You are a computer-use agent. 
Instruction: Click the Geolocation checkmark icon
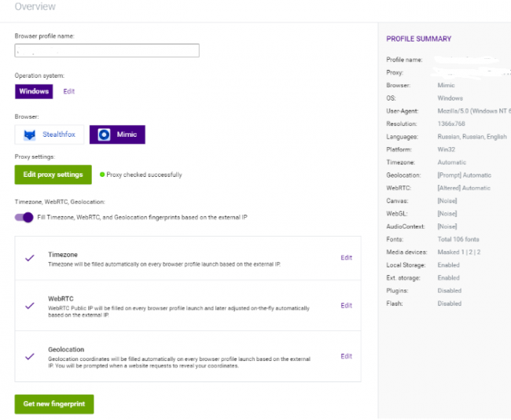click(30, 356)
